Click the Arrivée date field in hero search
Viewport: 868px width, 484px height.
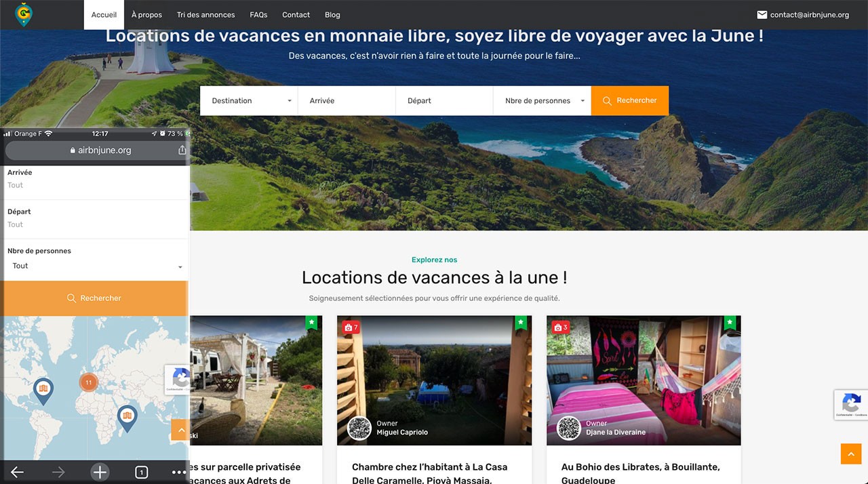[347, 100]
